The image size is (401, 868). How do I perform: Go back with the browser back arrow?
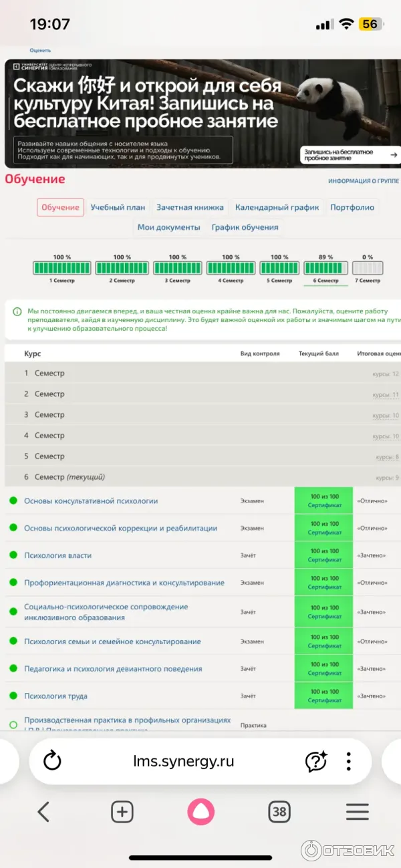[x=43, y=812]
